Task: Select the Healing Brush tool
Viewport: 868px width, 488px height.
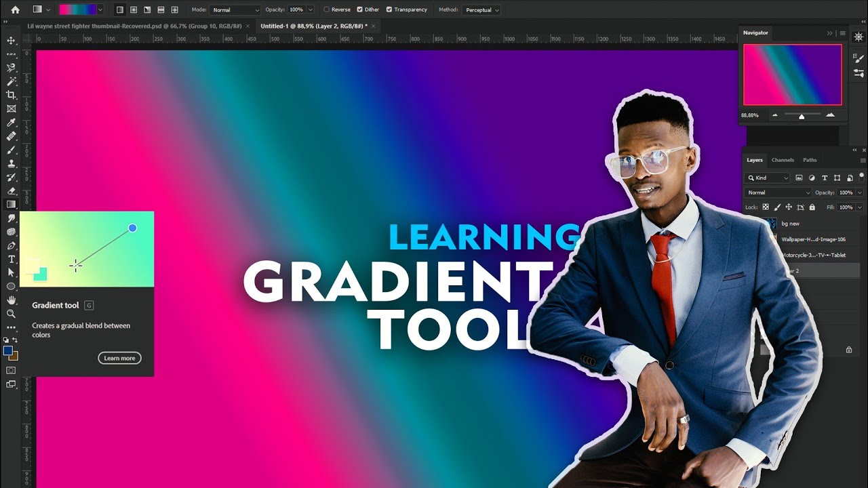Action: point(11,136)
